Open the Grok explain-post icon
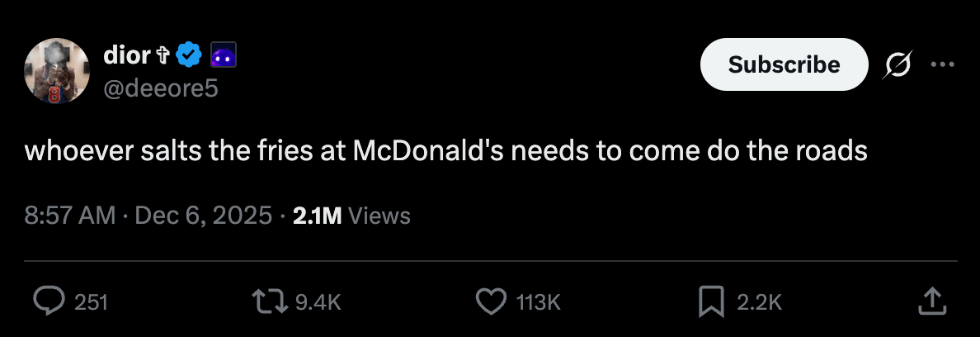The height and width of the screenshot is (337, 980). (898, 64)
